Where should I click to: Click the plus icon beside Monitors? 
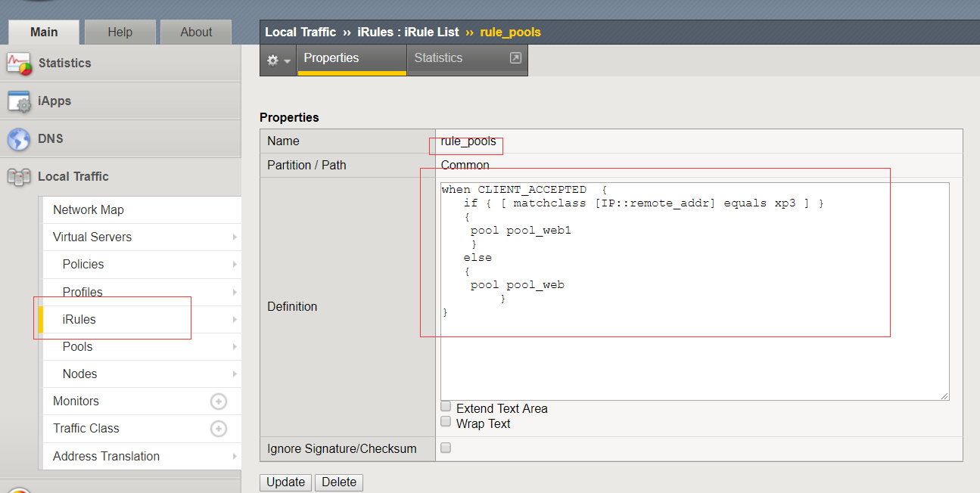click(219, 402)
